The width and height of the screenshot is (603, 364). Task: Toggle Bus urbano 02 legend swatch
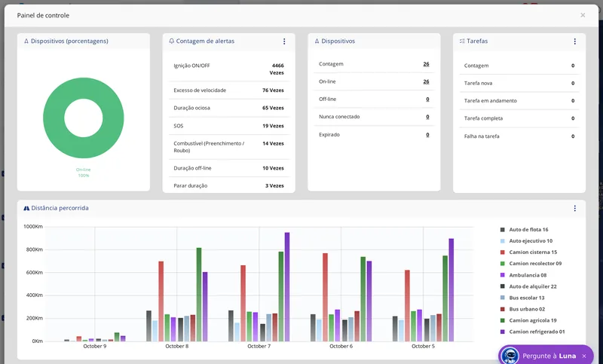point(502,309)
